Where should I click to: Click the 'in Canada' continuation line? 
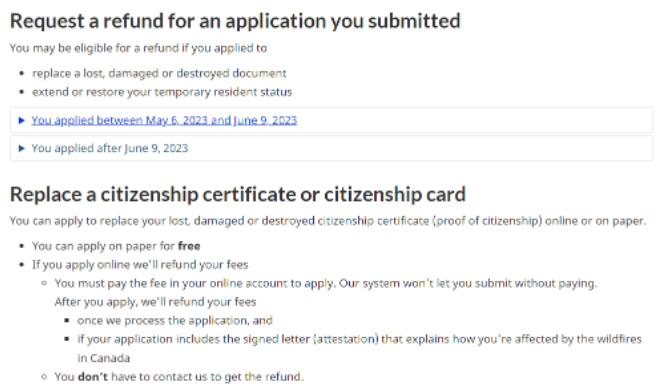click(x=104, y=358)
